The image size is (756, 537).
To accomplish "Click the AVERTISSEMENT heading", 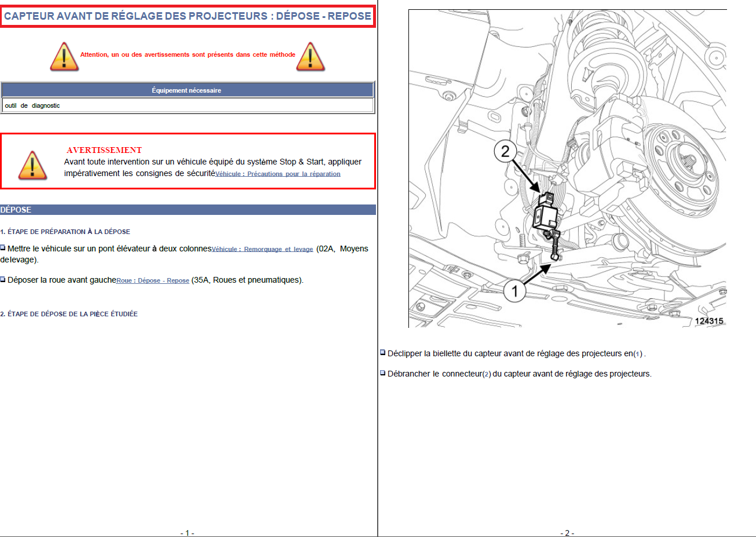I will pos(104,150).
